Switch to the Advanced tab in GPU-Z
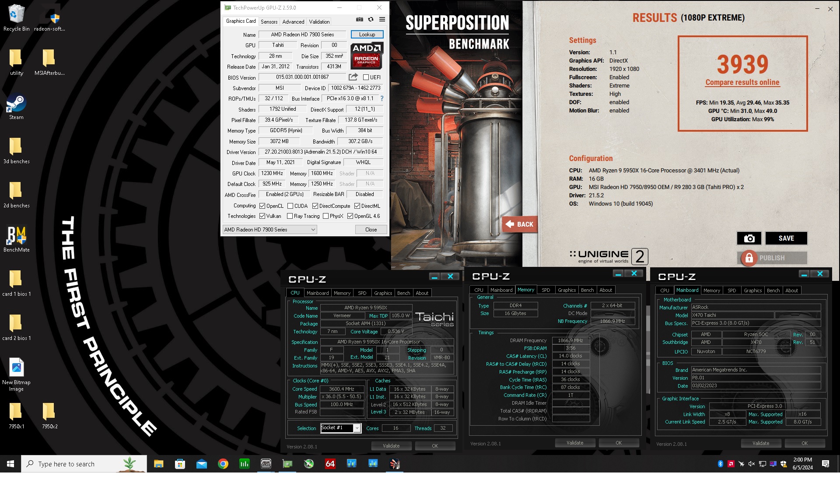The width and height of the screenshot is (840, 504). pos(293,21)
